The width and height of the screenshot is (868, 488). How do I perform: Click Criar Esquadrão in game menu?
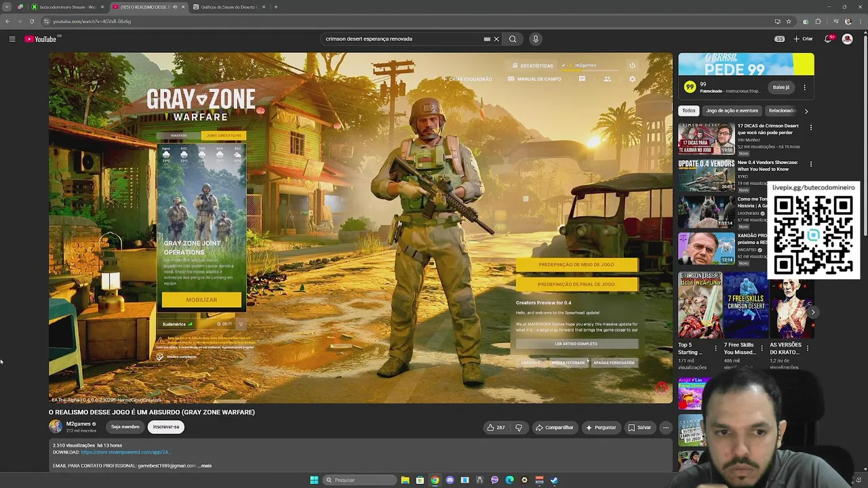(467, 79)
